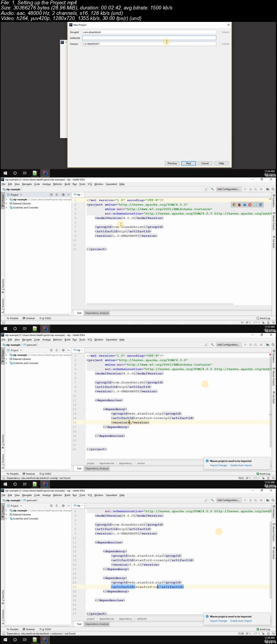Toggle Database side panel in the 00:01:06 frame

274,201
